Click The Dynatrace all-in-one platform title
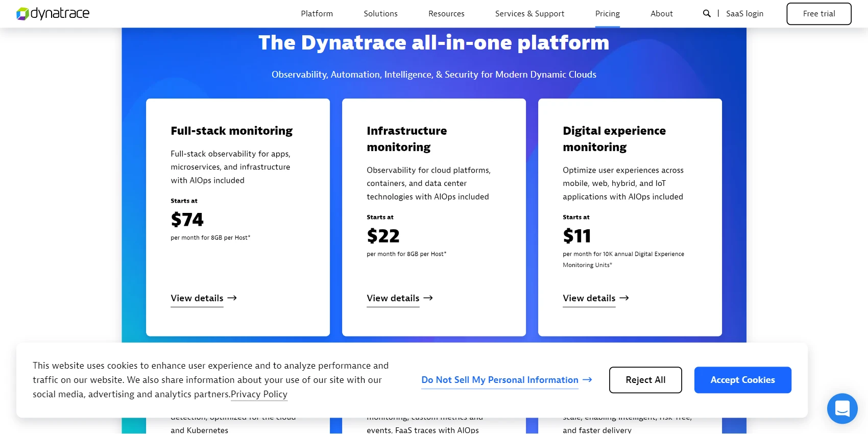Image resolution: width=868 pixels, height=434 pixels. (434, 43)
